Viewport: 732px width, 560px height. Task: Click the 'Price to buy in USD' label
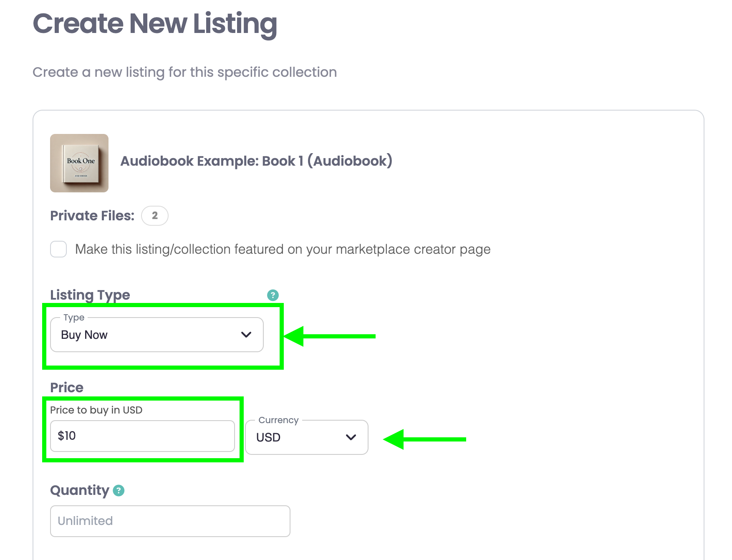click(x=96, y=410)
